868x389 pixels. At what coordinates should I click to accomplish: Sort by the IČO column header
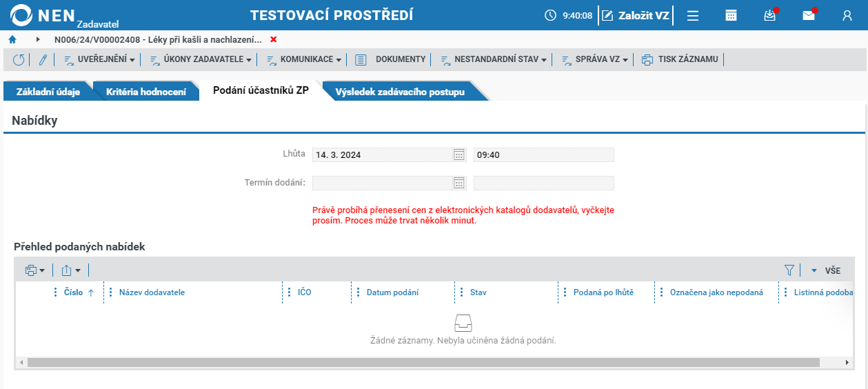click(x=305, y=292)
